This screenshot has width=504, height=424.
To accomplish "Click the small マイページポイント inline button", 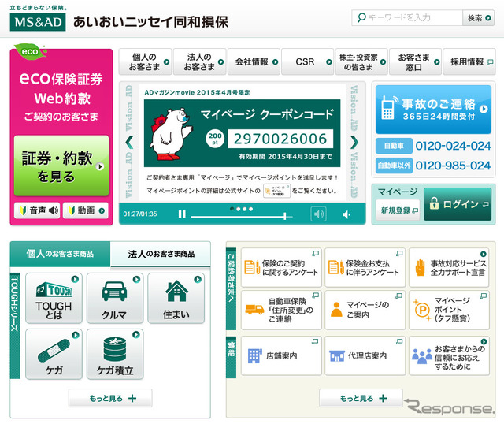I will pyautogui.click(x=276, y=191).
